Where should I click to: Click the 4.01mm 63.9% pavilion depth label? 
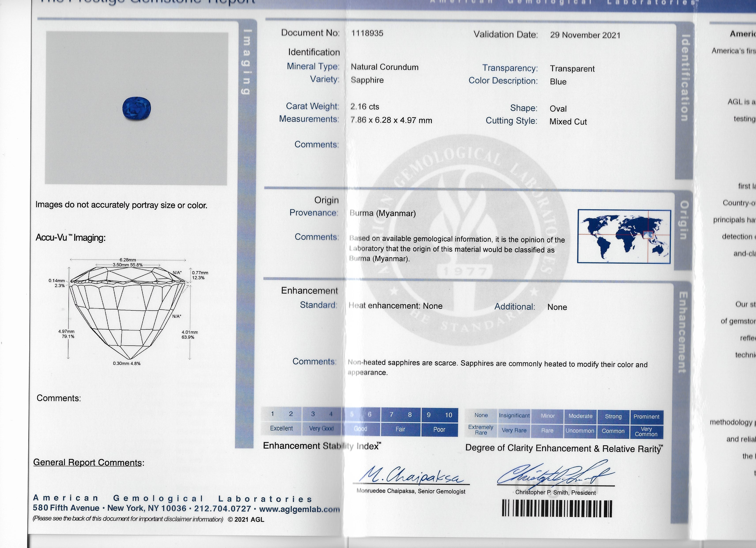coord(190,335)
